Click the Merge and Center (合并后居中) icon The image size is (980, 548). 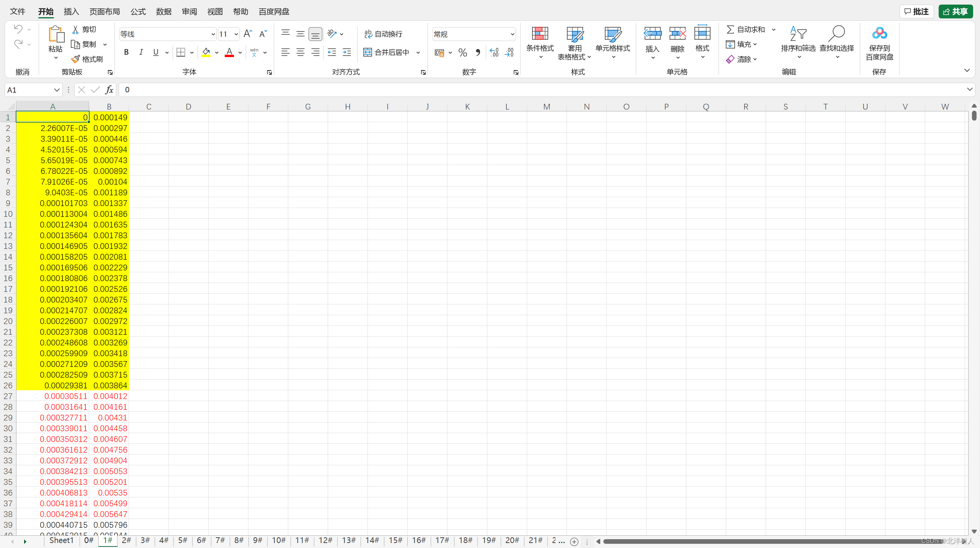point(367,52)
